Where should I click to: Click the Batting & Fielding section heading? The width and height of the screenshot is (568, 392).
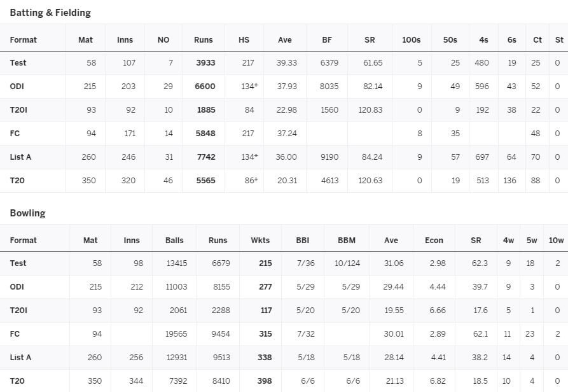pyautogui.click(x=50, y=13)
